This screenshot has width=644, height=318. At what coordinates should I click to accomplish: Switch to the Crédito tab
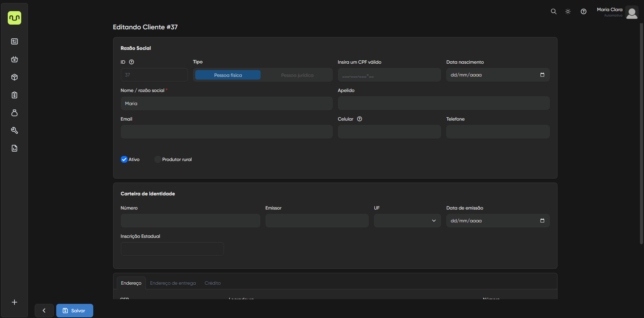(212, 283)
